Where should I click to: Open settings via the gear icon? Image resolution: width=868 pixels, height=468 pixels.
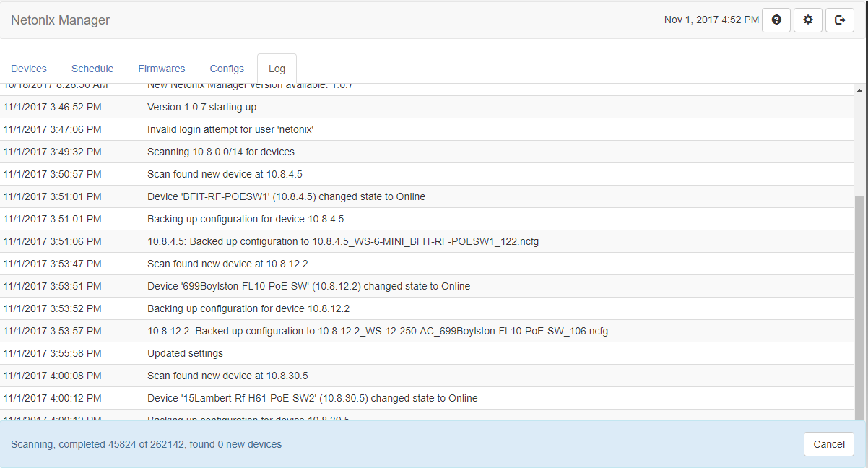808,20
